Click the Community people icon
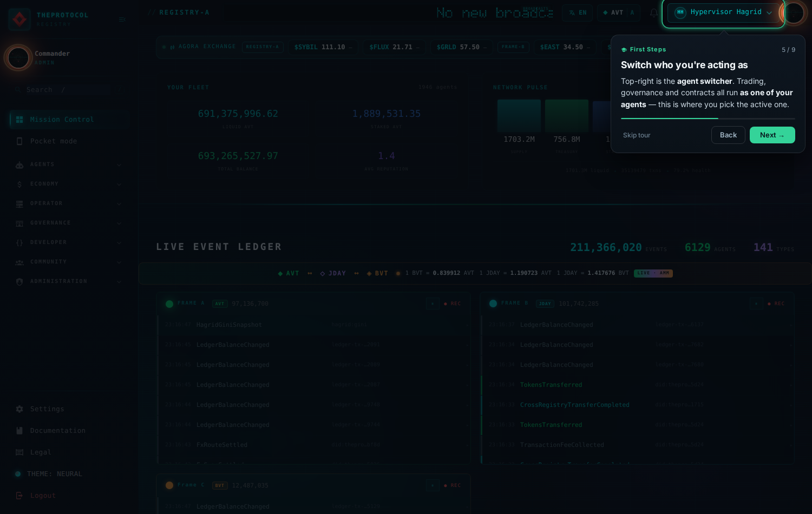Viewport: 812px width, 514px height. coord(19,262)
